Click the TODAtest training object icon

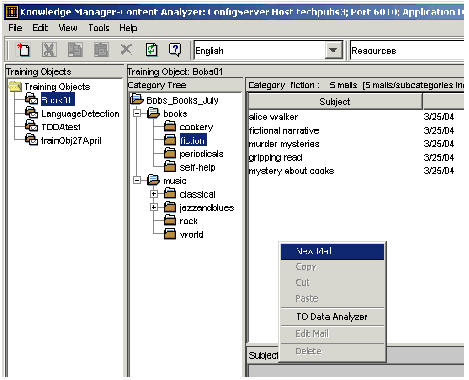tap(32, 126)
